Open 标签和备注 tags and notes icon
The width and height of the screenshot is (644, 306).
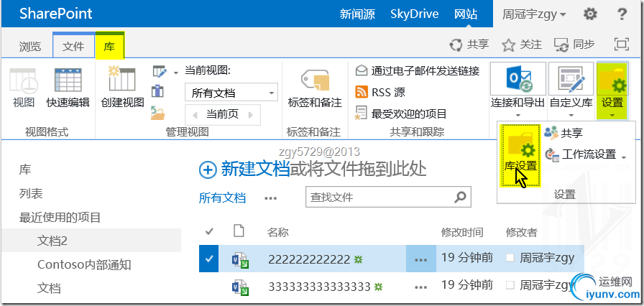(x=315, y=80)
